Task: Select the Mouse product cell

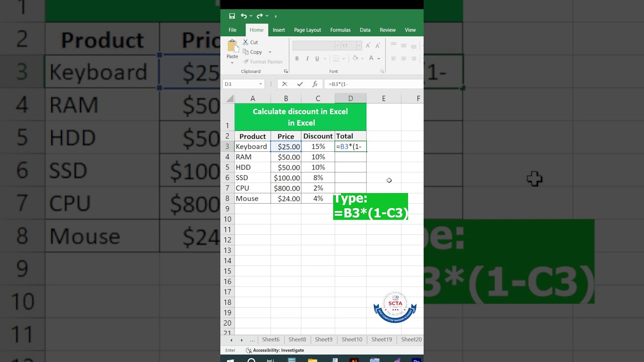Action: [x=253, y=199]
